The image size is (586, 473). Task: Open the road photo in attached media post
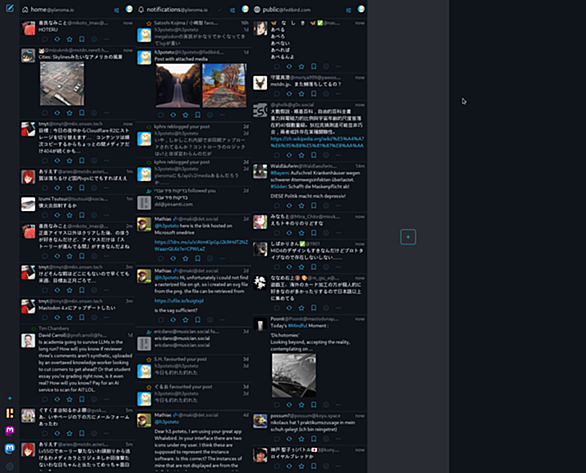178,85
